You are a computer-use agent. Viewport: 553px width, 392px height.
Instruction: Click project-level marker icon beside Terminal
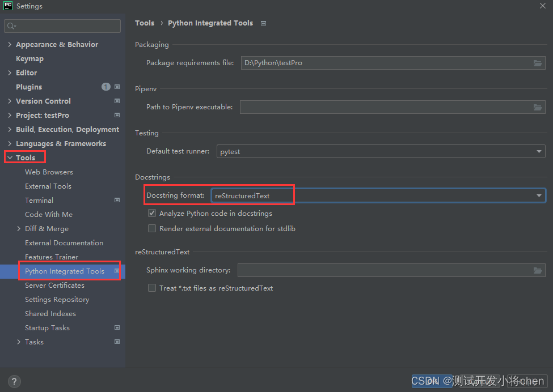[x=117, y=200]
